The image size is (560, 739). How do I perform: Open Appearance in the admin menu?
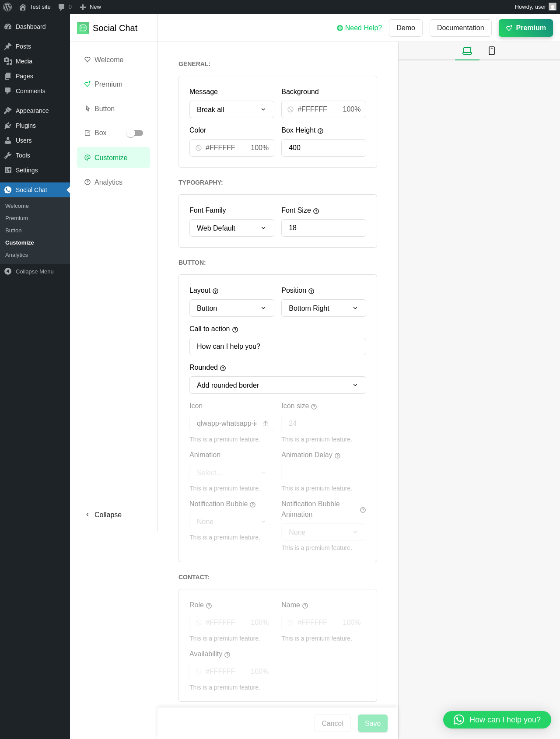(x=35, y=111)
